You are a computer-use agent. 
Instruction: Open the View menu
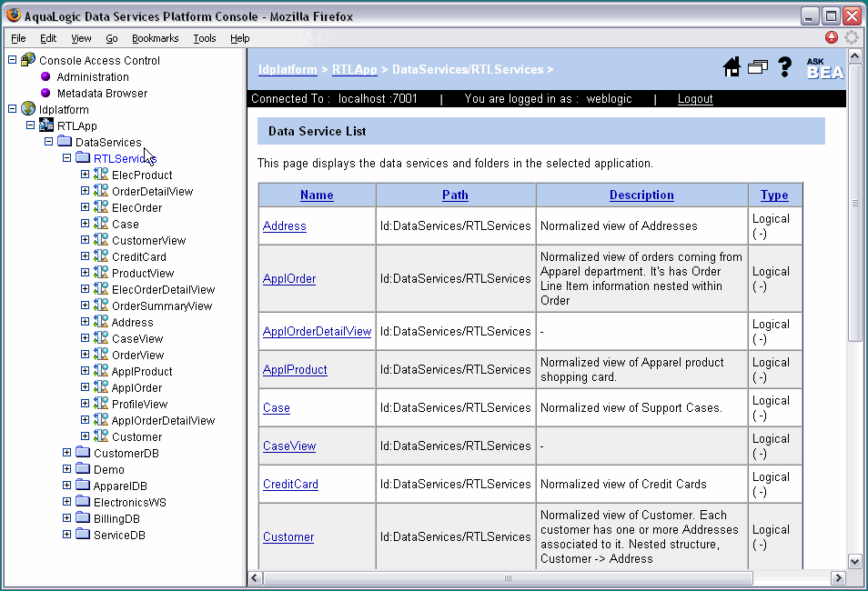81,38
